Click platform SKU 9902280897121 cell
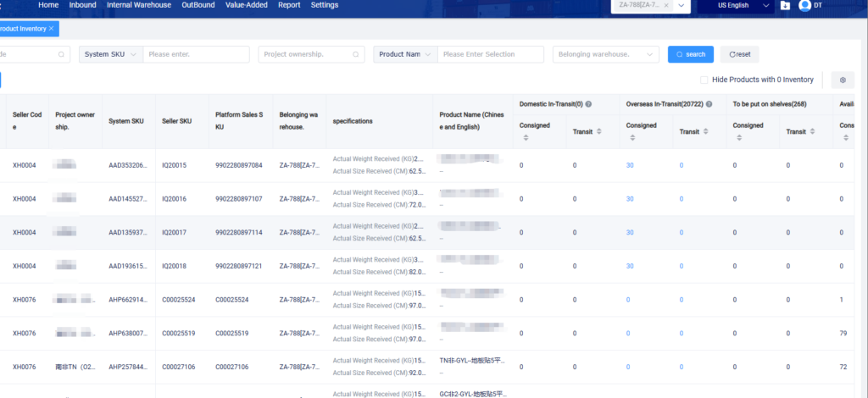Image resolution: width=868 pixels, height=398 pixels. click(x=238, y=266)
